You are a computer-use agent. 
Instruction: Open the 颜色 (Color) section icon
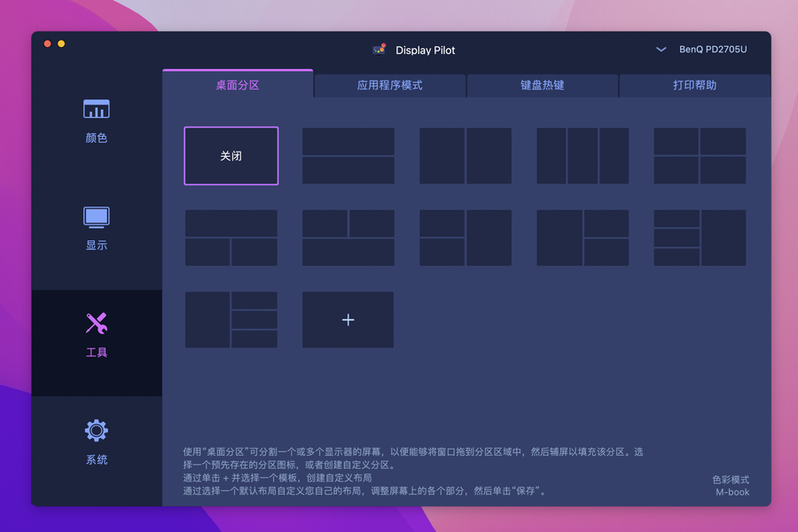pyautogui.click(x=96, y=110)
